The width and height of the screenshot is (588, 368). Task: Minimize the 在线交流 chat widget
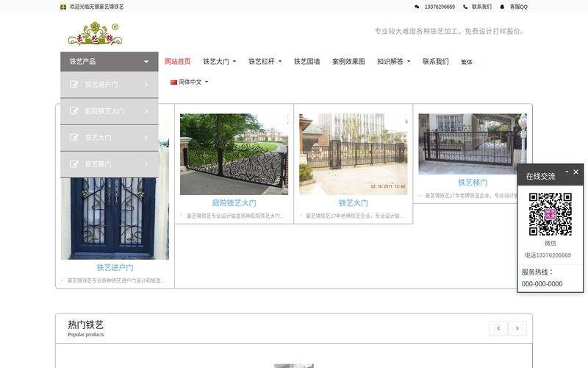(x=567, y=171)
